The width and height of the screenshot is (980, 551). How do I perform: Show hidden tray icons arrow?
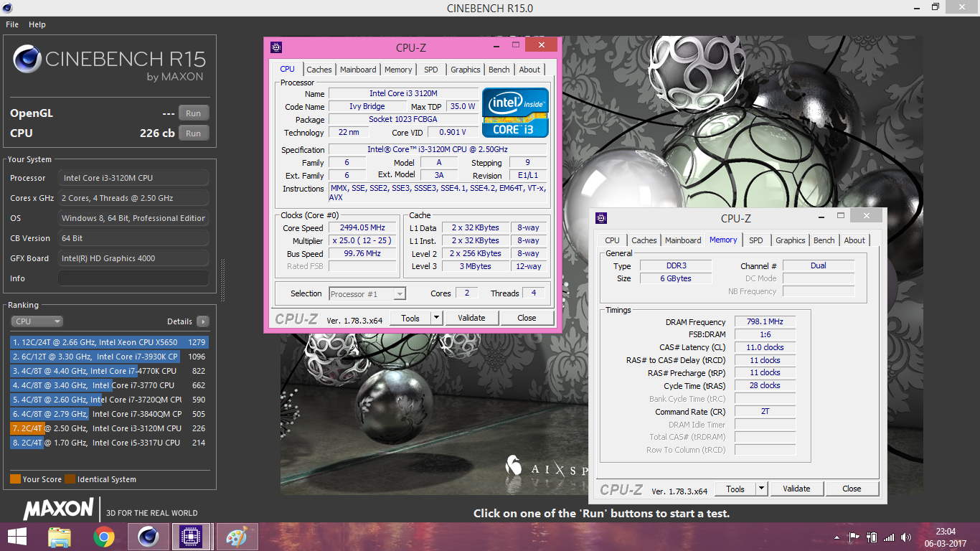click(x=837, y=537)
